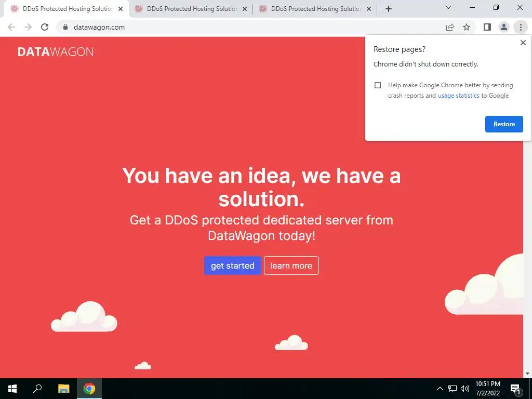Switch to the third DDoS Protected Hosting tab

[x=314, y=9]
